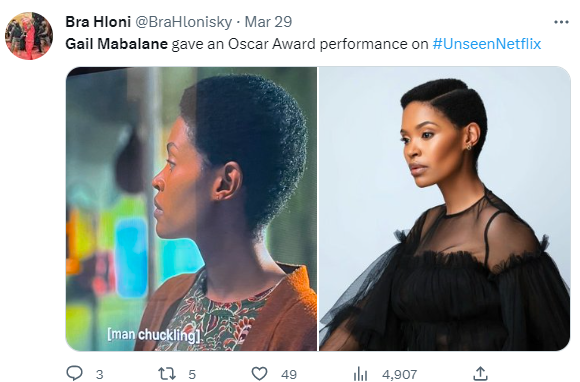Open the view analytics bar chart icon
Screen dimensions: 580x382
tap(360, 373)
